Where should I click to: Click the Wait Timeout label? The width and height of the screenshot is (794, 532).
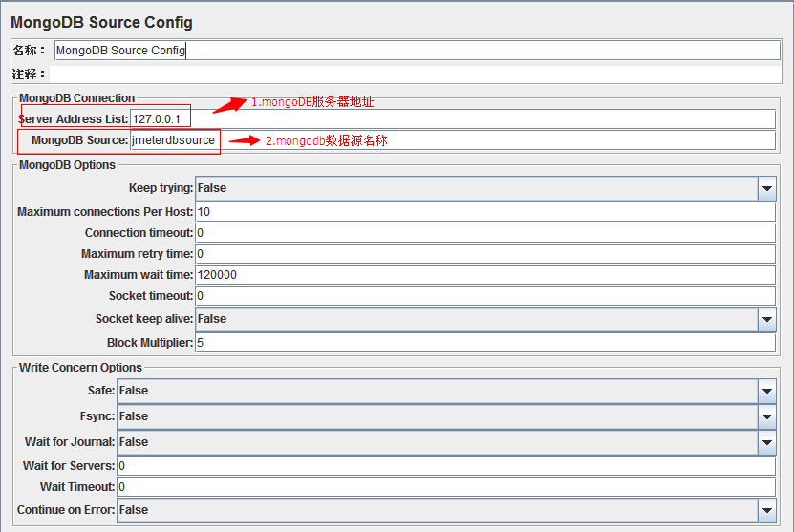pos(77,487)
